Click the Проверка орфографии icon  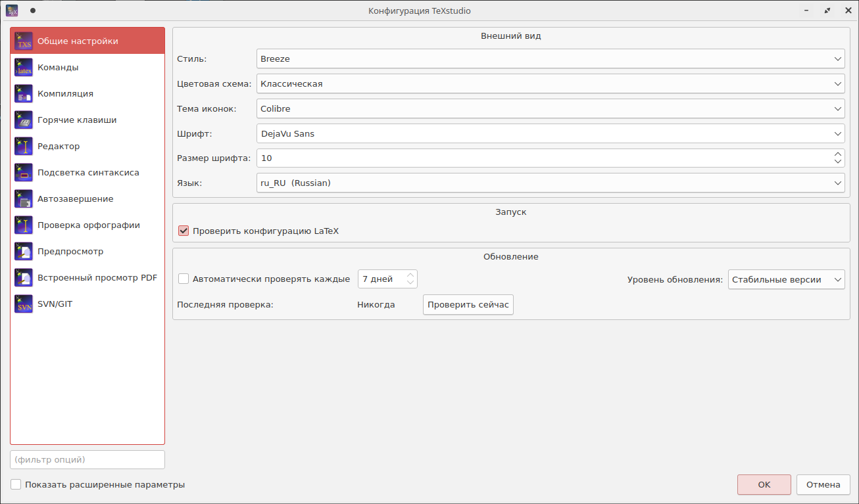(24, 225)
